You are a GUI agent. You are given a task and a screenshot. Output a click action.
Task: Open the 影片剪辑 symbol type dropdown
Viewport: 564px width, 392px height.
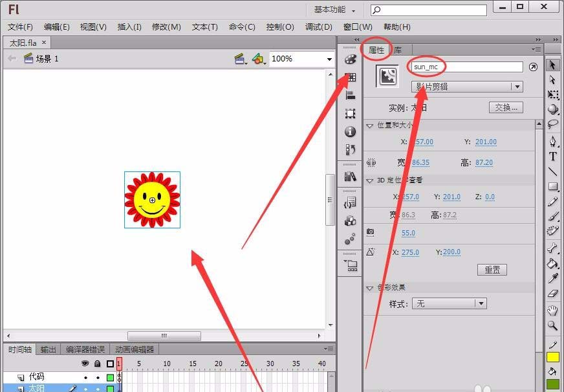coord(467,87)
